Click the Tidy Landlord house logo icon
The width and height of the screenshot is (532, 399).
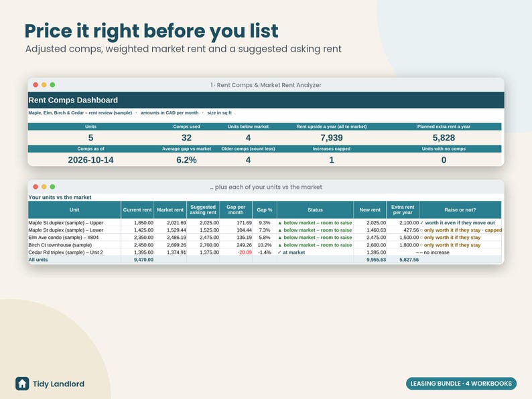(x=22, y=384)
